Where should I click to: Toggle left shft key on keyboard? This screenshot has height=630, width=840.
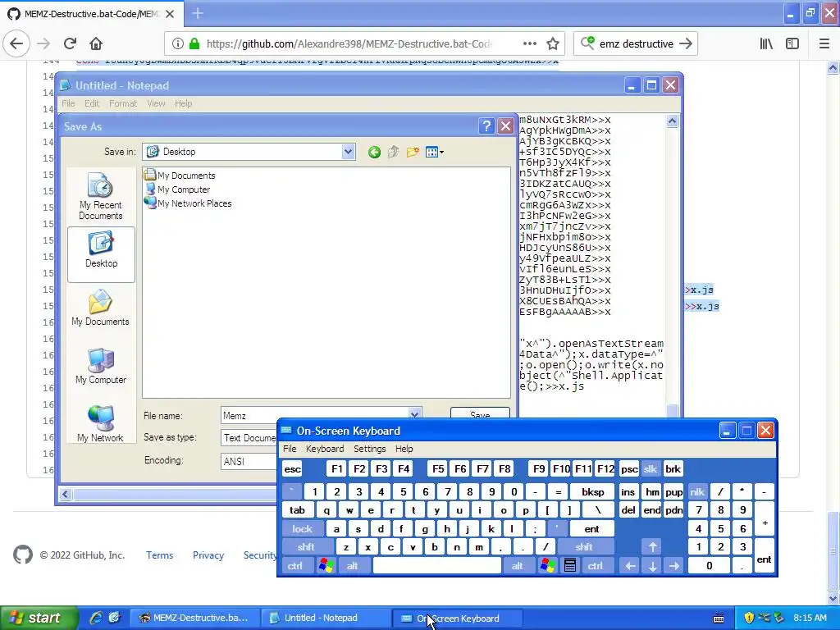point(307,547)
